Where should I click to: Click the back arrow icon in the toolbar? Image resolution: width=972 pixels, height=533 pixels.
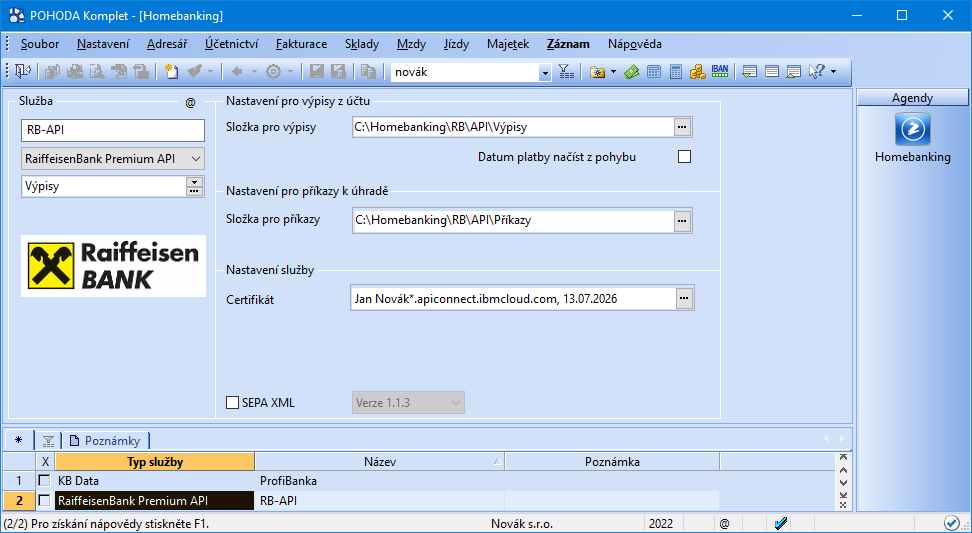237,72
